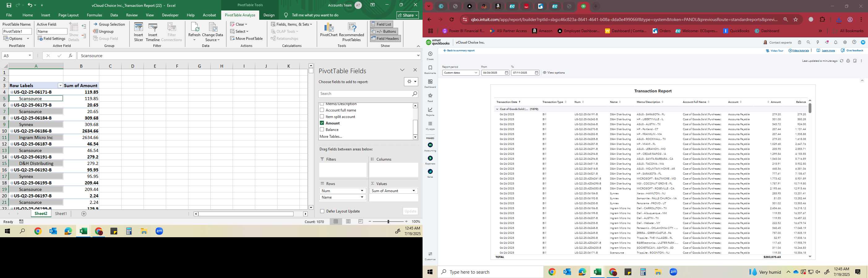
Task: Open Reports in QuickBooks sidebar
Action: coord(430,112)
